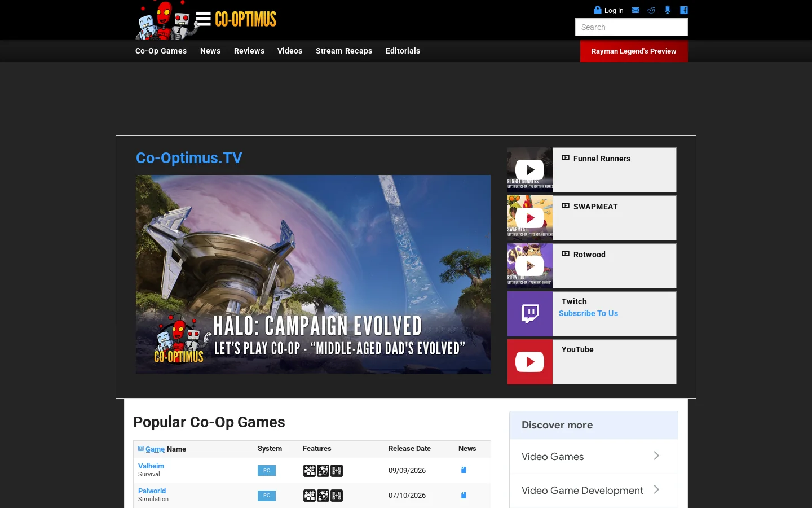Click Valheim's local co-op feature icon
The height and width of the screenshot is (508, 812).
tap(310, 471)
